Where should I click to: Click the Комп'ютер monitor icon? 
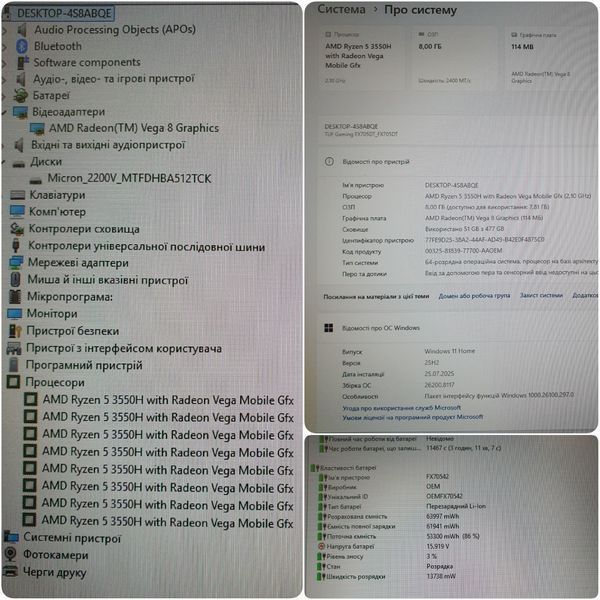(x=18, y=212)
